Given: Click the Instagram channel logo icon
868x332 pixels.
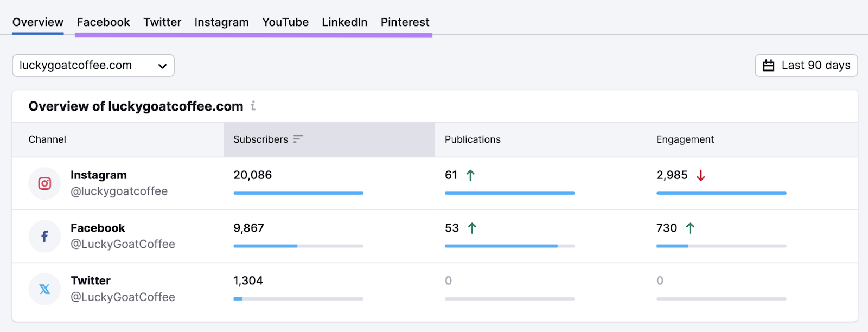Looking at the screenshot, I should (44, 183).
